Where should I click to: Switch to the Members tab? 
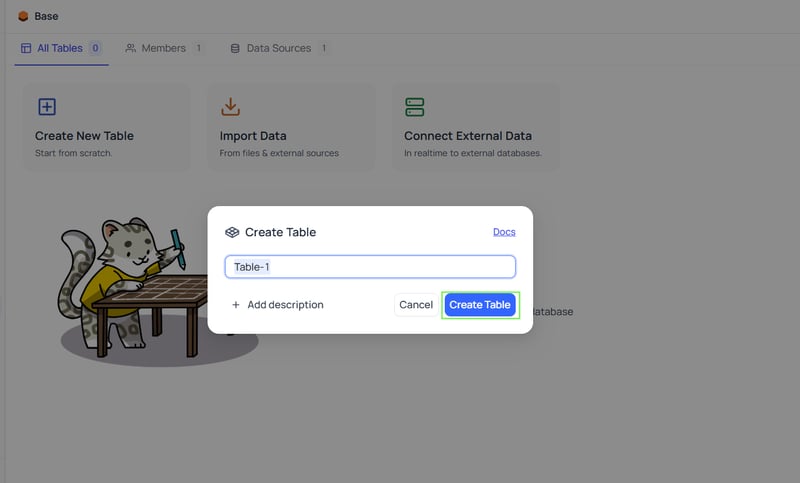(163, 48)
